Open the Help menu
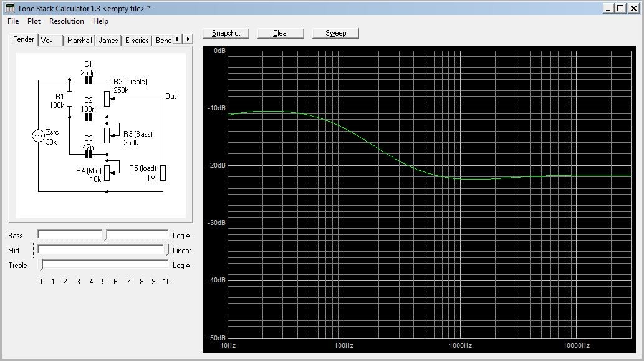This screenshot has height=361, width=644. pyautogui.click(x=100, y=21)
